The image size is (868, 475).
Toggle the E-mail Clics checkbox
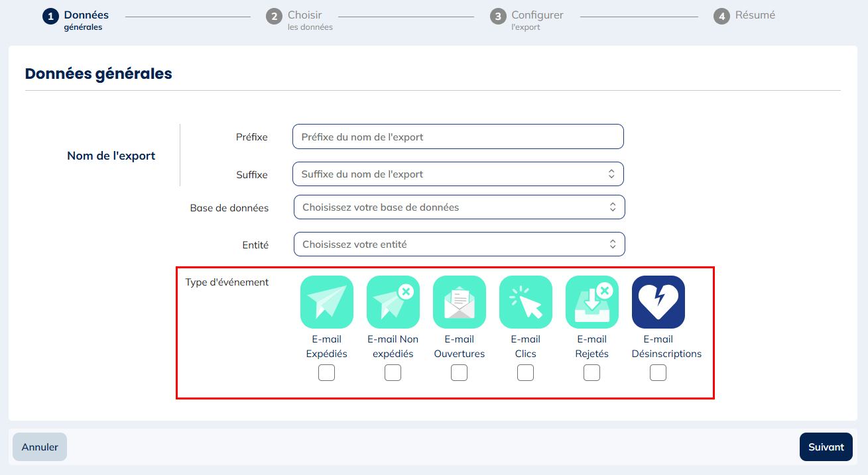pos(525,373)
